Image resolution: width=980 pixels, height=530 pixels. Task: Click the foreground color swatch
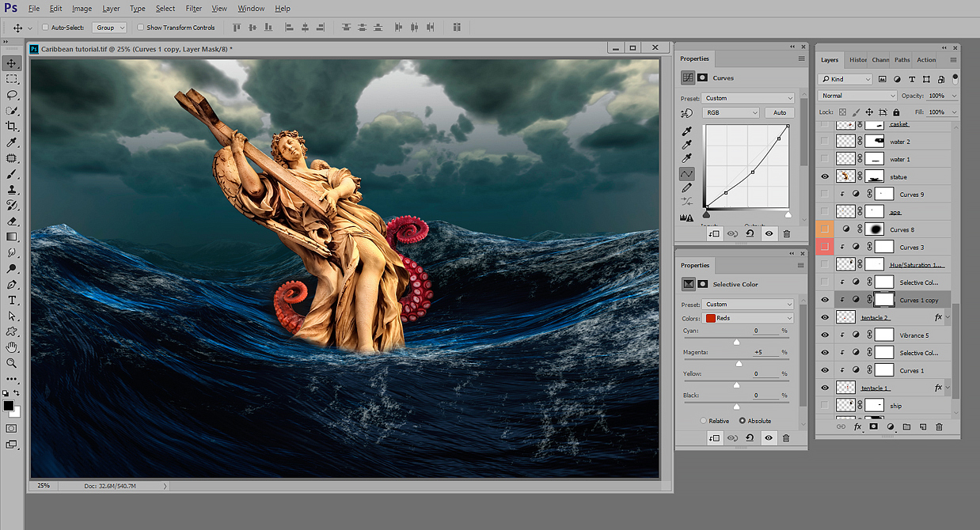[9, 406]
